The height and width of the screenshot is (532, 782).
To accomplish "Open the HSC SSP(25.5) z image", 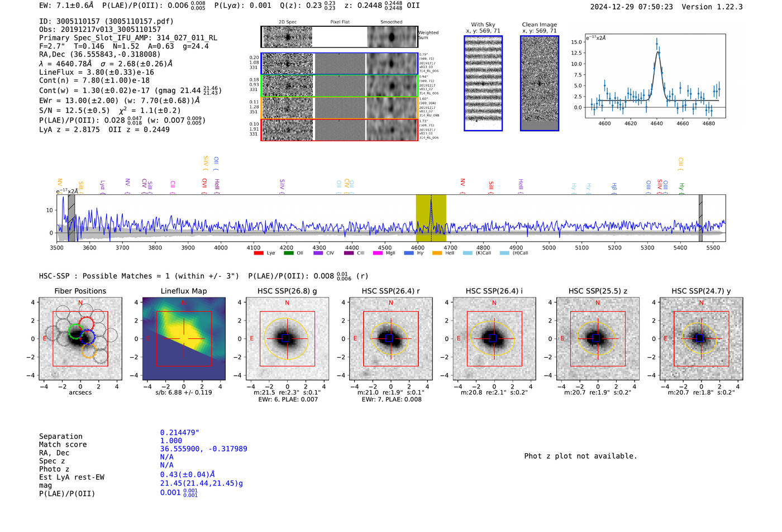I will coord(598,339).
